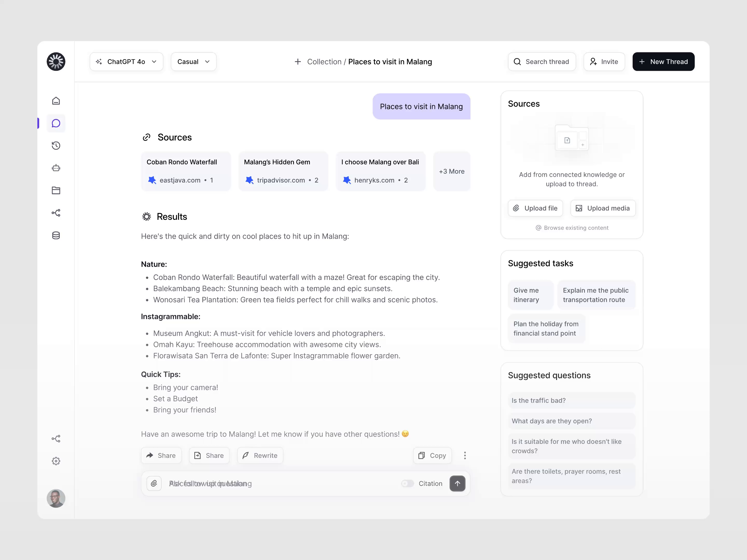
Task: Select the chat threads icon in sidebar
Action: click(x=56, y=123)
